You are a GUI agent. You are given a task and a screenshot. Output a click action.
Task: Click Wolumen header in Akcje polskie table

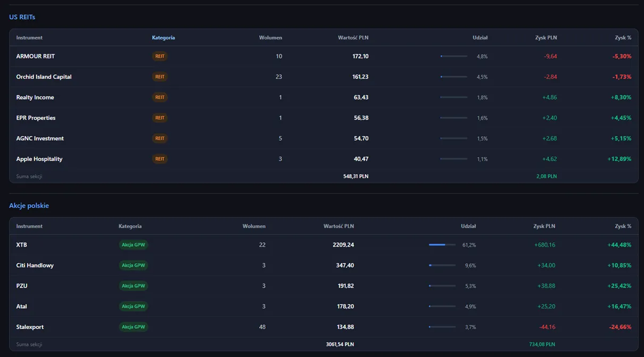[254, 226]
